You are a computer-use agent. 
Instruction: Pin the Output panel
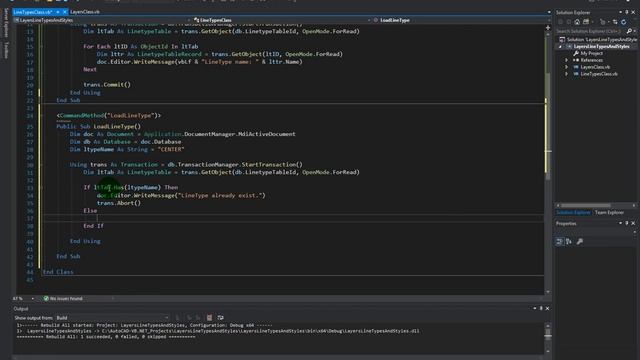tap(541, 309)
